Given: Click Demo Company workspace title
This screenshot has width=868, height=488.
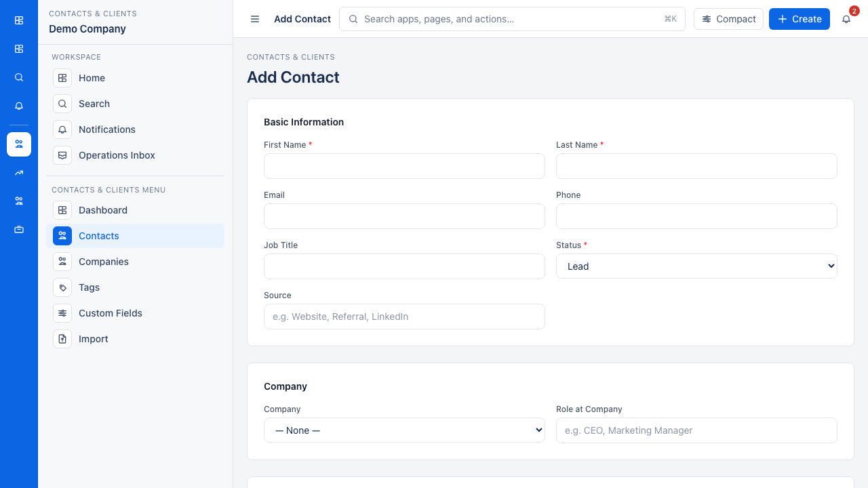Looking at the screenshot, I should [x=87, y=29].
